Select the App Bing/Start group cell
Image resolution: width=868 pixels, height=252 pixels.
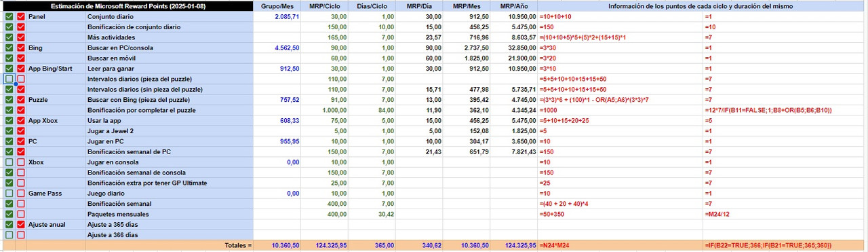56,69
